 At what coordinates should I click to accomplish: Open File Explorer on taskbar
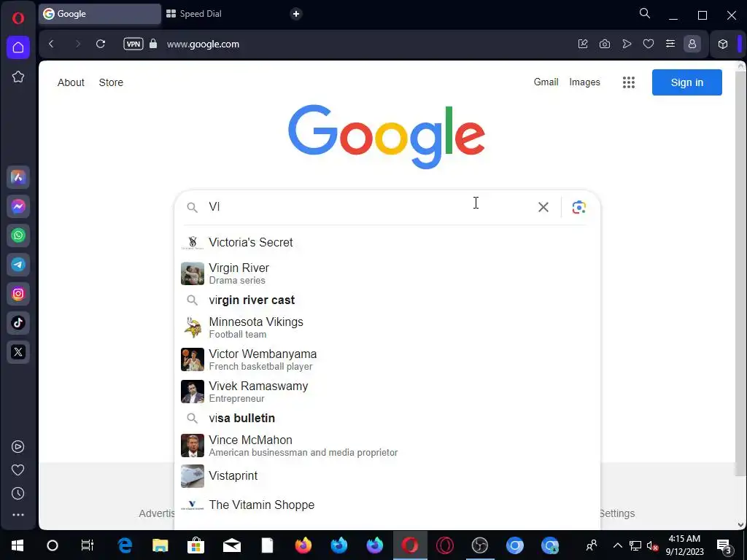(x=160, y=545)
